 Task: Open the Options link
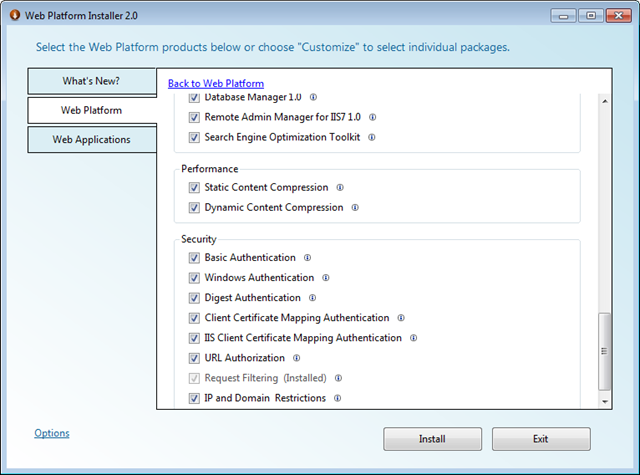(52, 433)
